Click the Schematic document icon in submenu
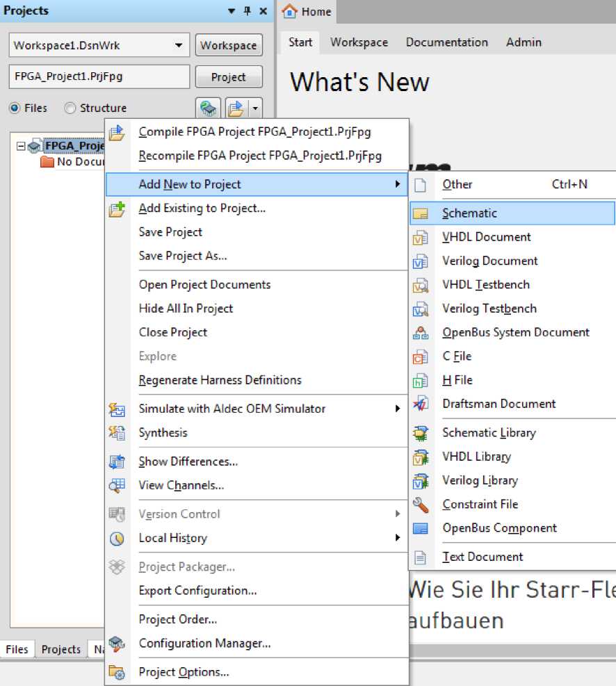Viewport: 616px width, 686px height. point(420,213)
